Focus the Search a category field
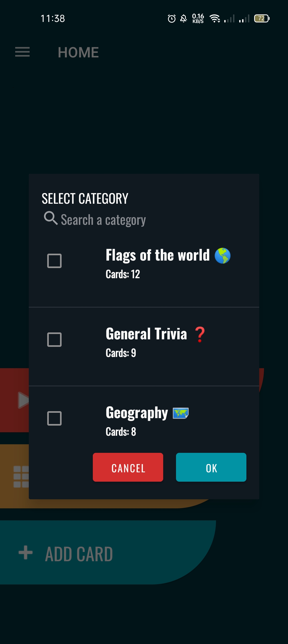The height and width of the screenshot is (644, 288). [x=103, y=220]
